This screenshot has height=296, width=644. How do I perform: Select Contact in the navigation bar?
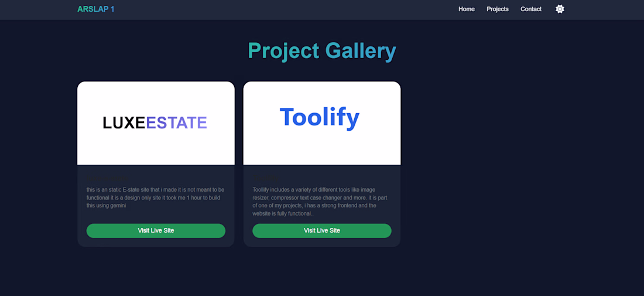(x=530, y=9)
